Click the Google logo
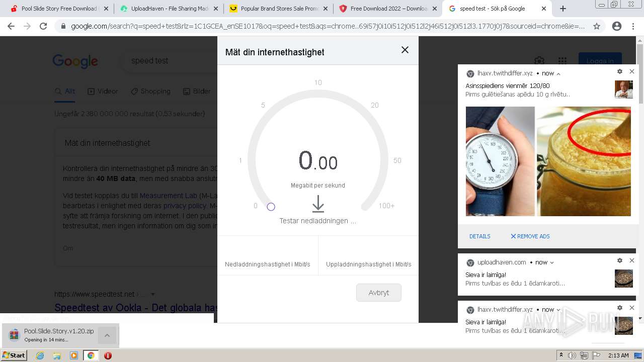644x362 pixels. click(75, 61)
